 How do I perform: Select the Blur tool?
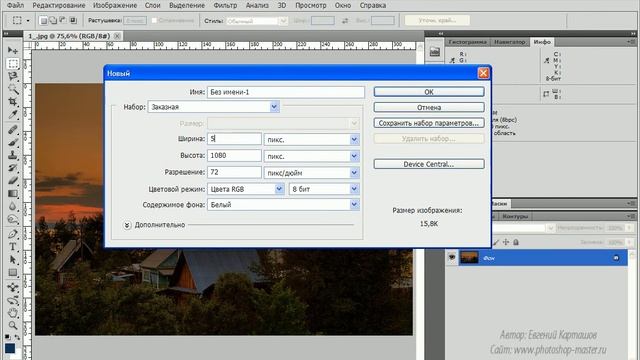[x=13, y=206]
